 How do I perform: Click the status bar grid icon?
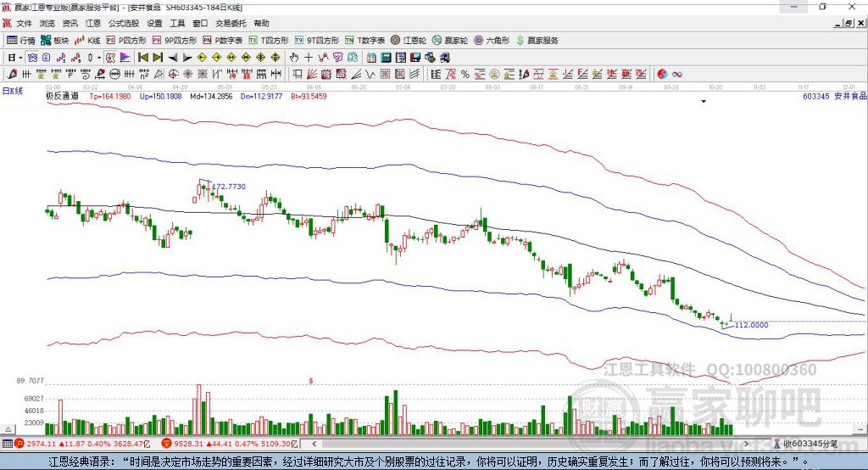[x=7, y=444]
